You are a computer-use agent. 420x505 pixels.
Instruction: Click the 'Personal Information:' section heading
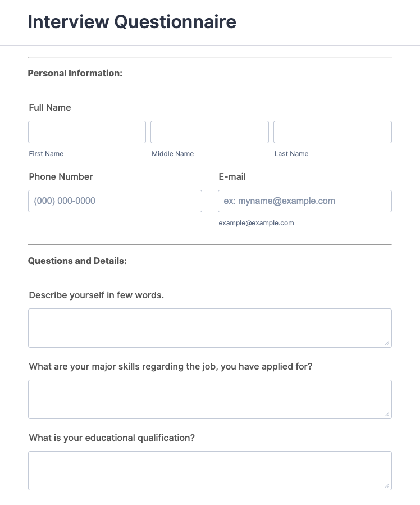75,73
